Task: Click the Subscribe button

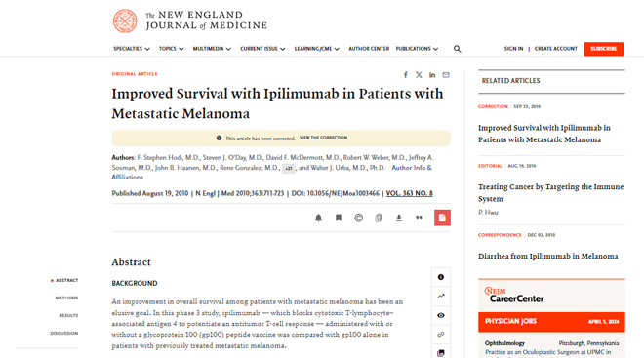Action: click(604, 49)
